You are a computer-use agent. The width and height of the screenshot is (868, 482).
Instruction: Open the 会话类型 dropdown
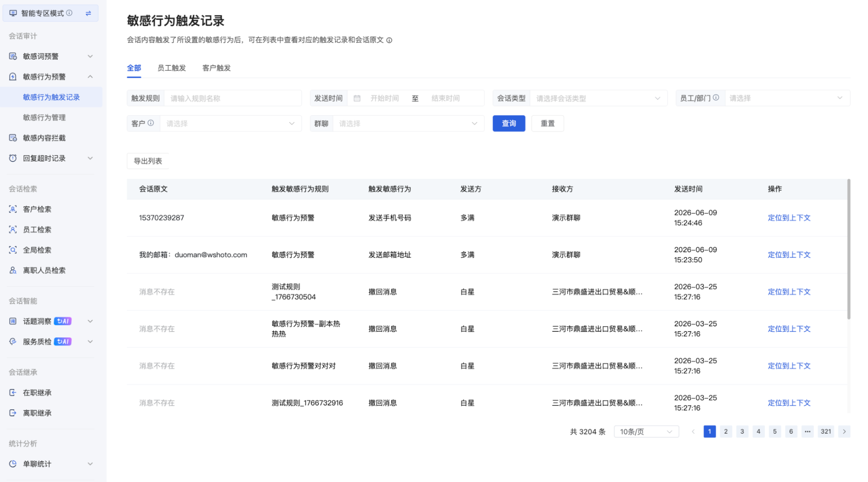(x=598, y=98)
